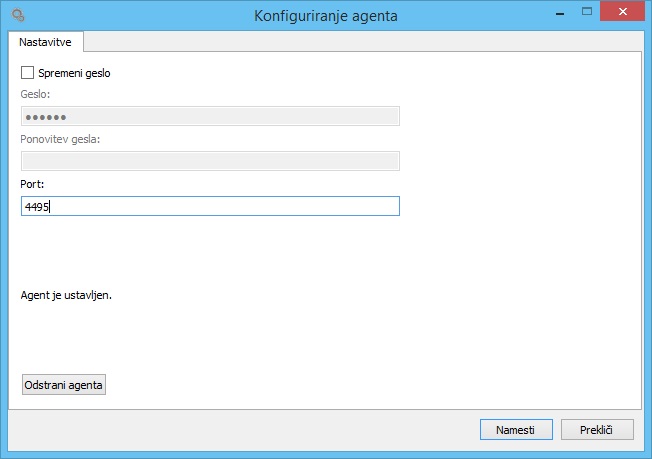Minimize the Konfiguriranje agenta window

tap(560, 12)
